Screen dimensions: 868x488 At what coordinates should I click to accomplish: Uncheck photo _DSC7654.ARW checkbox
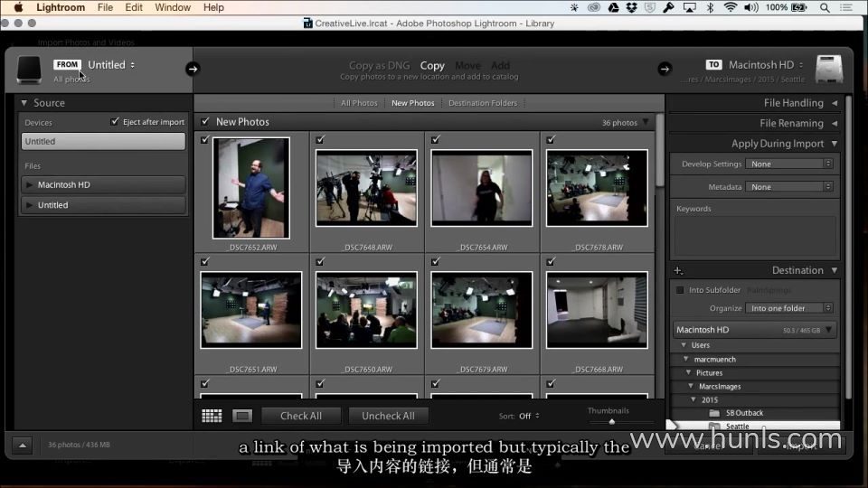point(435,139)
